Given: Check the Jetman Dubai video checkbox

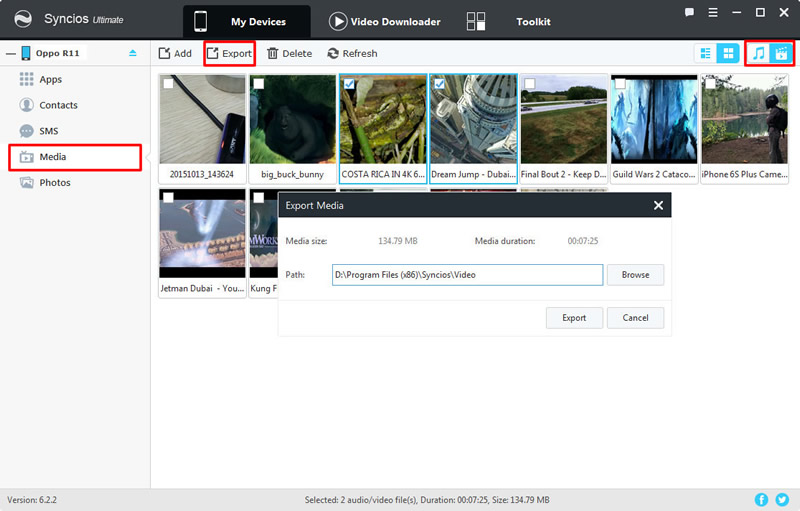Looking at the screenshot, I should (168, 197).
